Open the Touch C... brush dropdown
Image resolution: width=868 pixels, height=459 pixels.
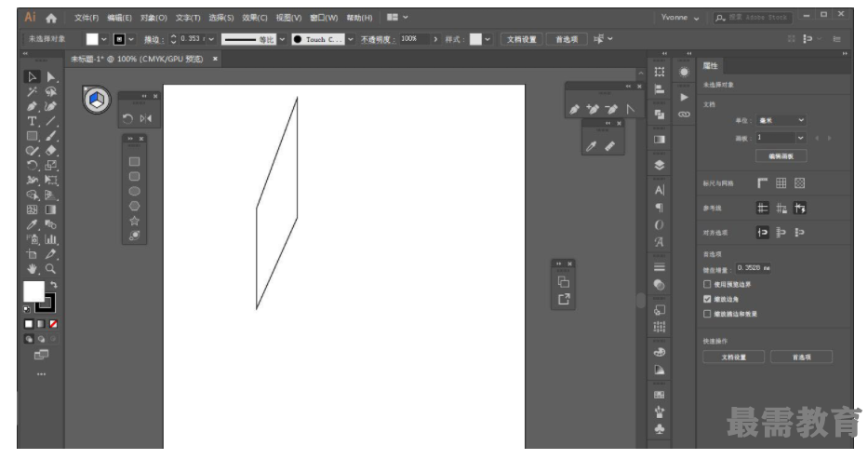click(351, 39)
